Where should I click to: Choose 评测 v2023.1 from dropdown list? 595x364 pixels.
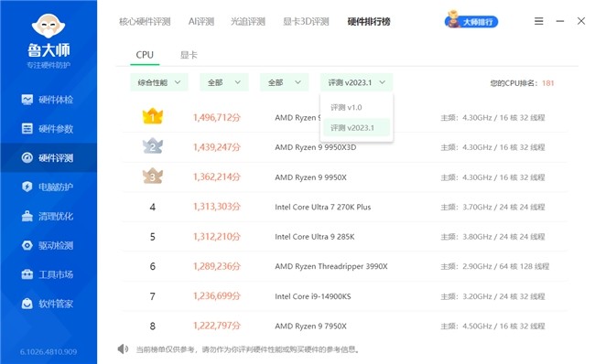click(x=356, y=128)
